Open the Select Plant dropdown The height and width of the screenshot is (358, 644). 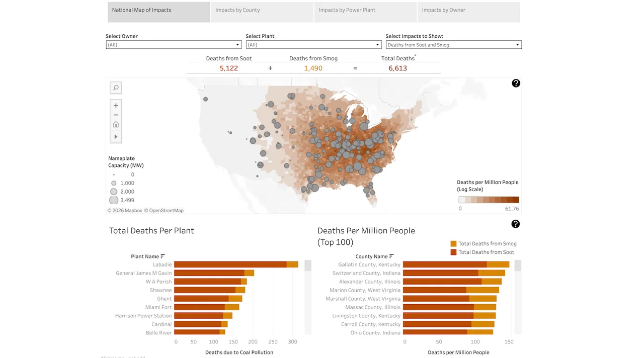(377, 44)
